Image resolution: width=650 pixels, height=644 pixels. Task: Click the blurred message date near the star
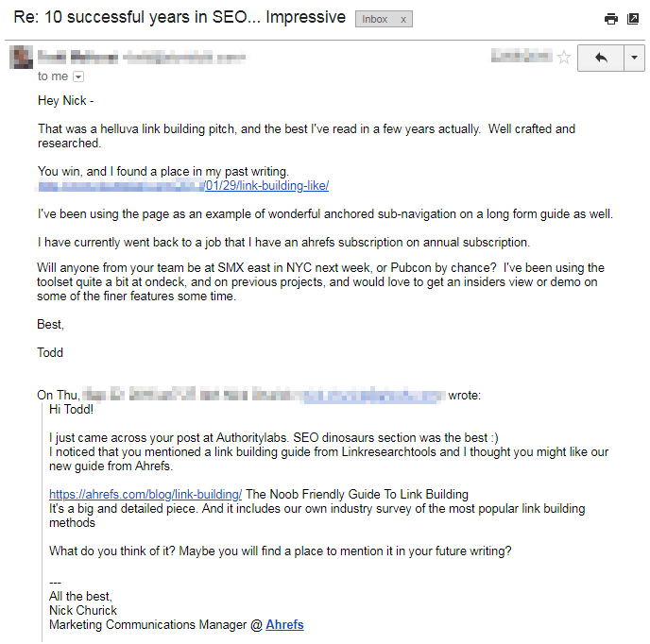point(521,58)
